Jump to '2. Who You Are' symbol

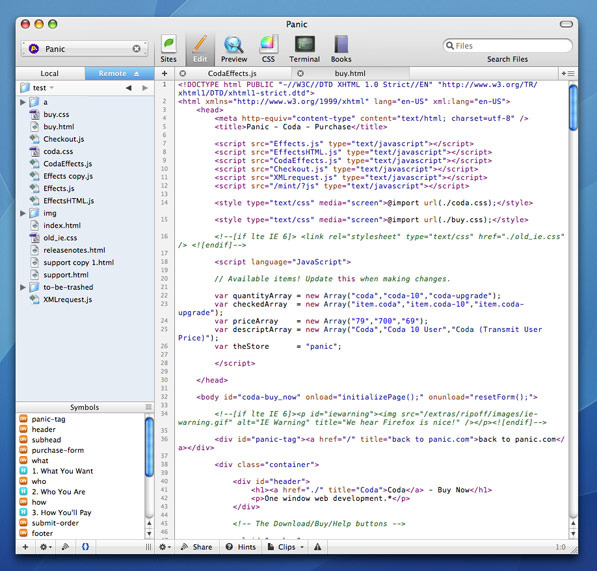pos(58,492)
